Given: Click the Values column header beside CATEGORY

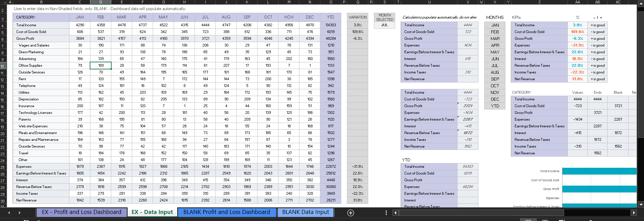Looking at the screenshot, I should coord(578,92).
